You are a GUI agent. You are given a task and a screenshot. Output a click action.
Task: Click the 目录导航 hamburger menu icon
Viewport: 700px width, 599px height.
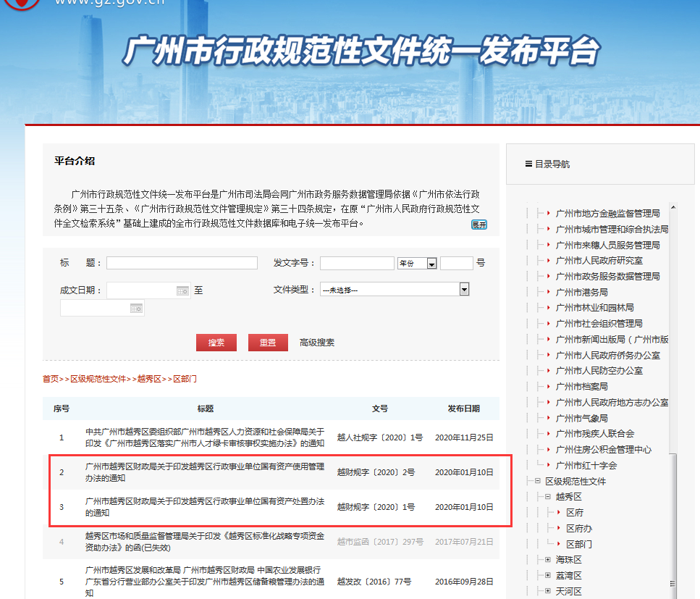click(528, 164)
